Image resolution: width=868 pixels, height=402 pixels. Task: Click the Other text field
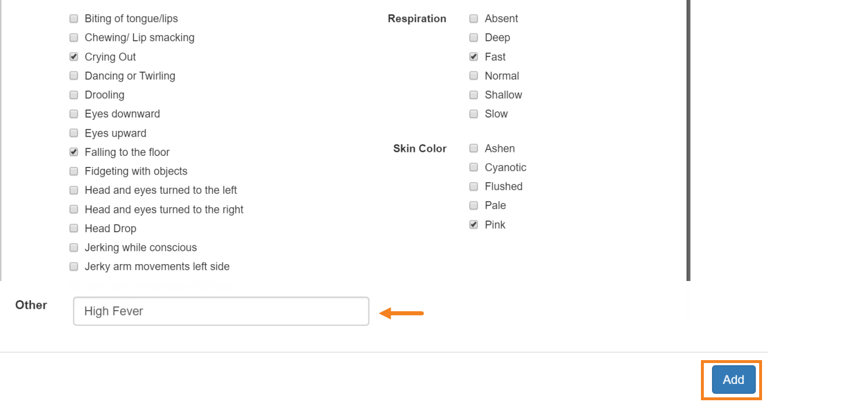221,311
